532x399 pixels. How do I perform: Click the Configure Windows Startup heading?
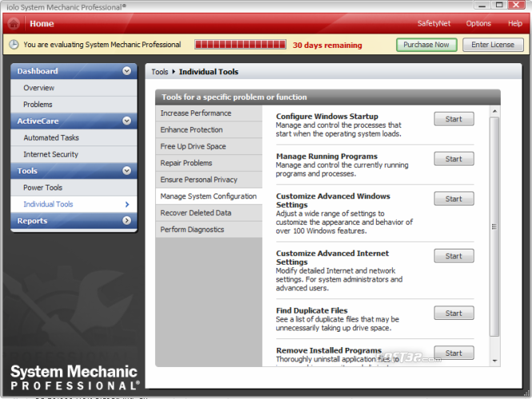coord(327,116)
